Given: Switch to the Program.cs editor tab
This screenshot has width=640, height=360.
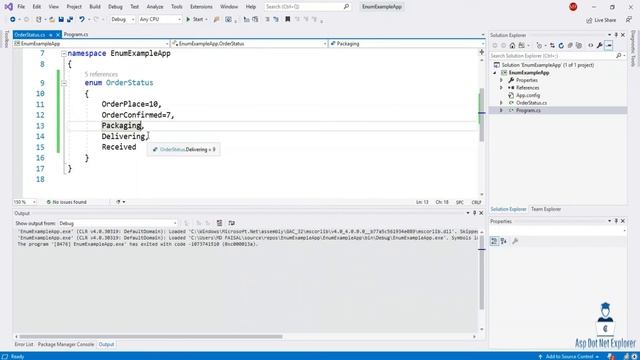Looking at the screenshot, I should (x=76, y=35).
